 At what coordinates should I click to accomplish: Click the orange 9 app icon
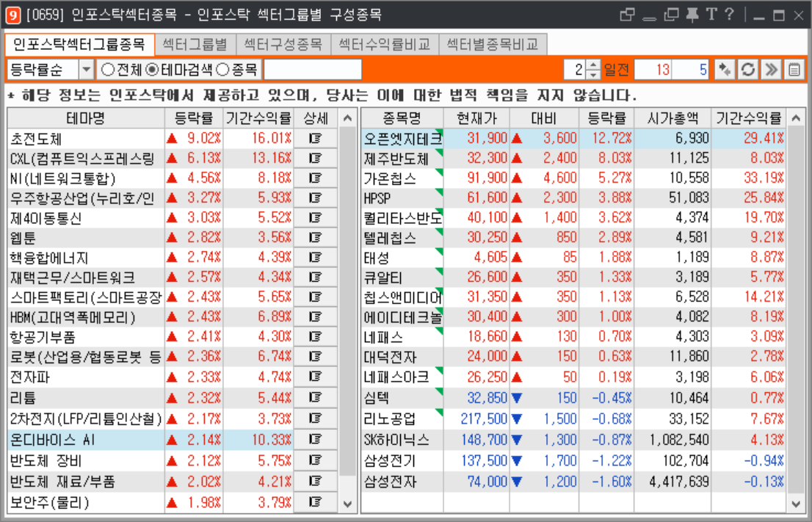13,15
